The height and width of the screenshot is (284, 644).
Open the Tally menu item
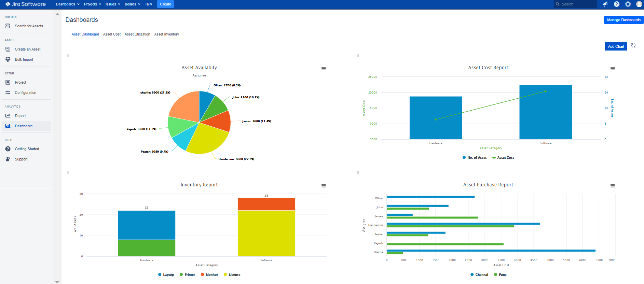click(x=148, y=4)
